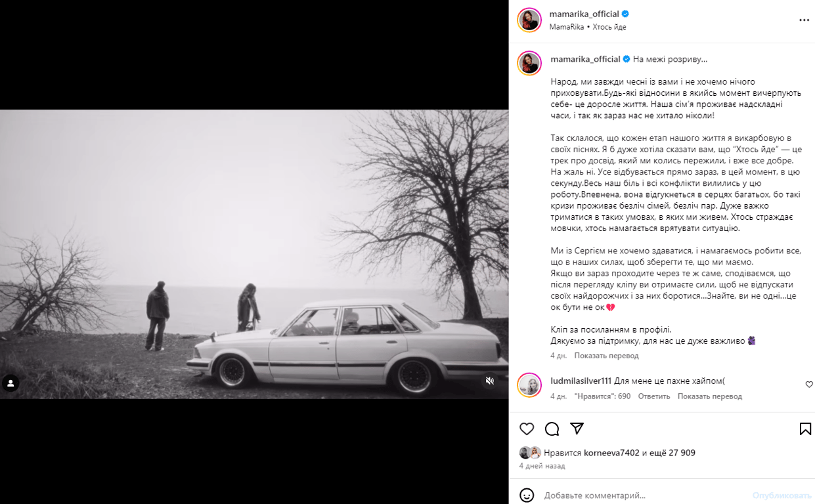
Task: Show tagged people icon on video
Action: click(11, 383)
